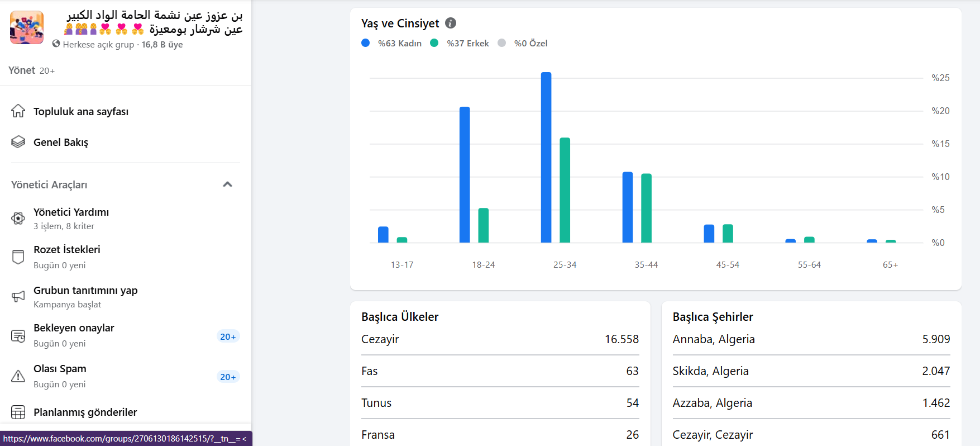Click the blue Kadın legend dot
The height and width of the screenshot is (446, 980).
click(x=366, y=43)
